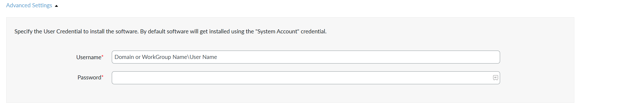Focus the Username input field
Image resolution: width=644 pixels, height=109 pixels.
pos(306,57)
